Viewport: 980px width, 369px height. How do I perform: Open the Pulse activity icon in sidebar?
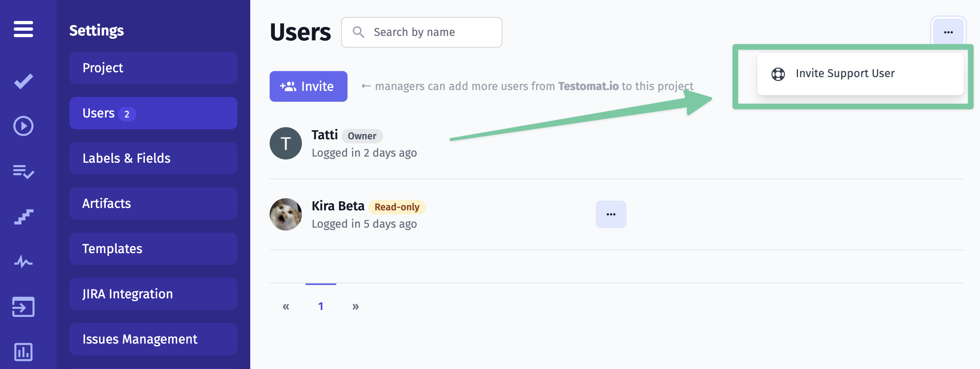click(x=23, y=262)
